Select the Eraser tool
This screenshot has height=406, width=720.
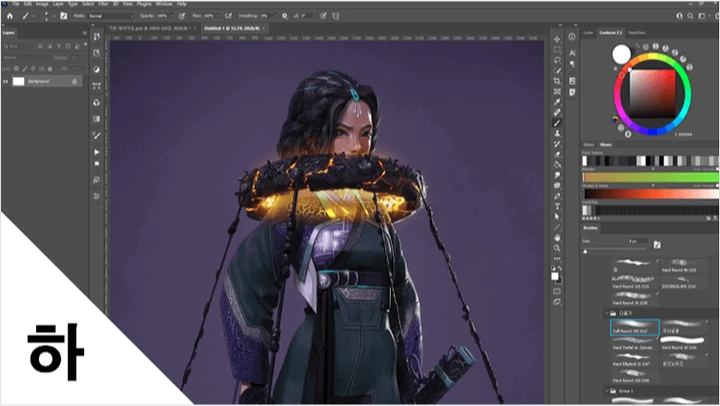click(x=557, y=154)
